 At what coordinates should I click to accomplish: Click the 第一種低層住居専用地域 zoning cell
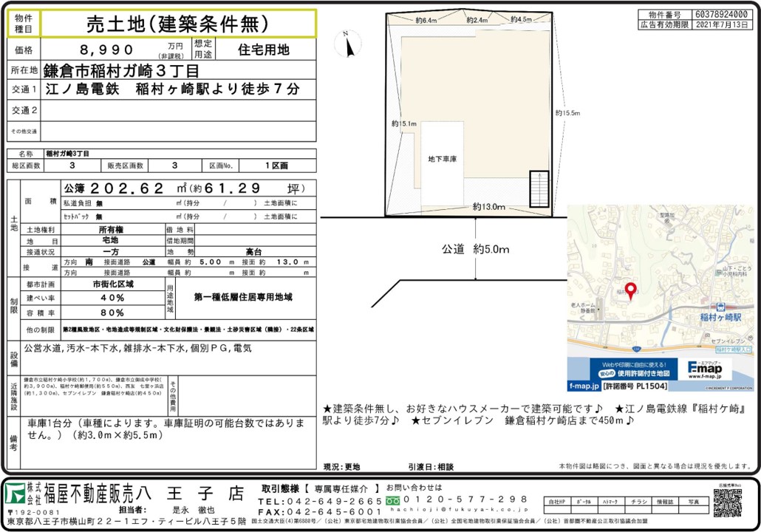tap(243, 297)
